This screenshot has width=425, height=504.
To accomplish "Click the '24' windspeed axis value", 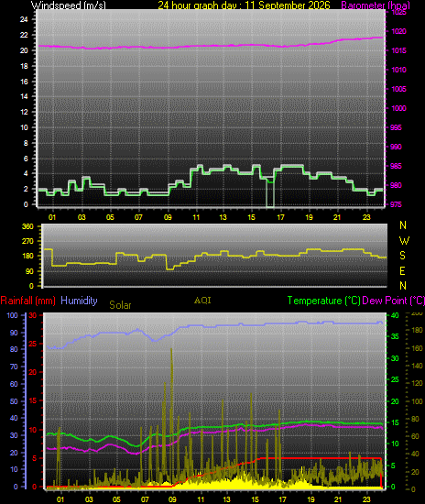I will (x=24, y=19).
